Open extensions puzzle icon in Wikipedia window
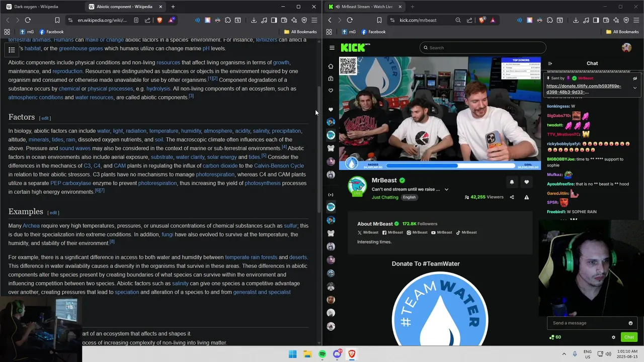The height and width of the screenshot is (362, 644). [228, 20]
